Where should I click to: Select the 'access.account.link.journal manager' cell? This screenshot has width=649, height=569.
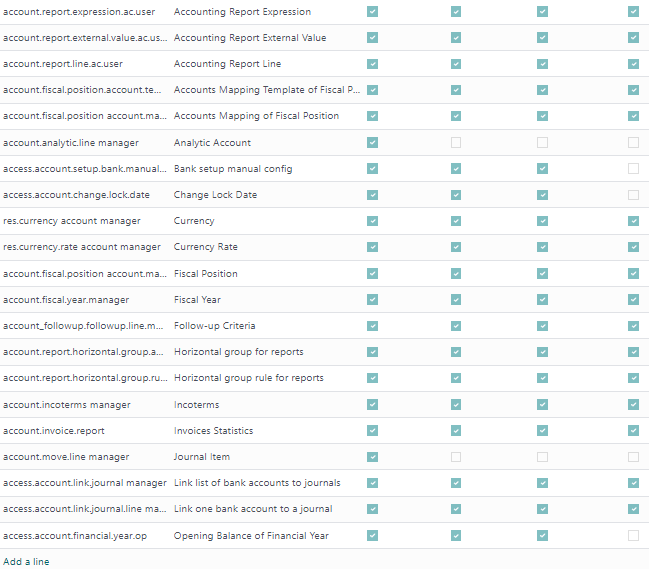click(x=85, y=483)
